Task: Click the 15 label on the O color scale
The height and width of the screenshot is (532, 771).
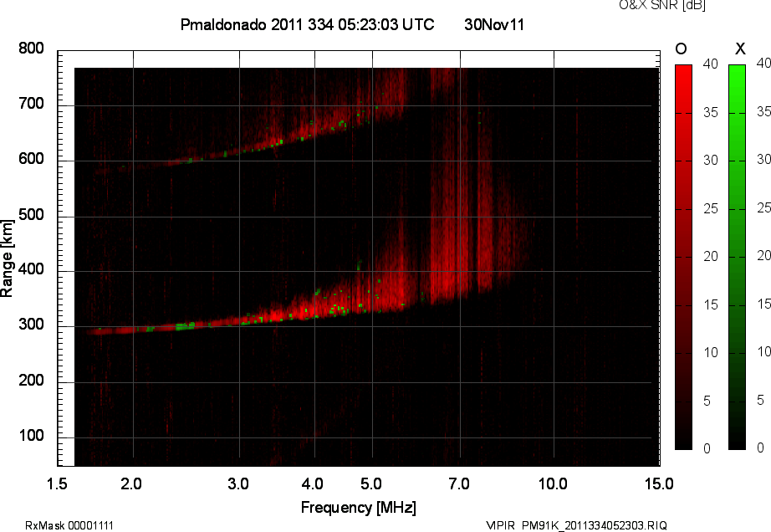Action: [711, 304]
